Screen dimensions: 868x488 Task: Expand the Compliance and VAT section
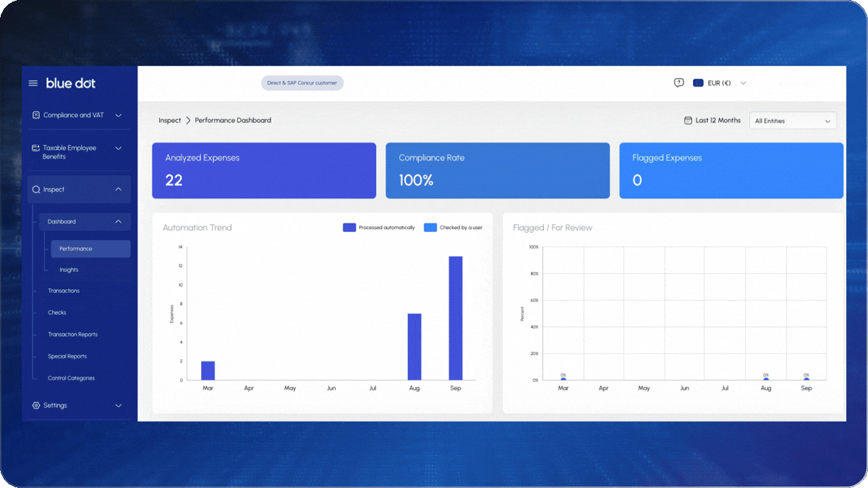[119, 115]
